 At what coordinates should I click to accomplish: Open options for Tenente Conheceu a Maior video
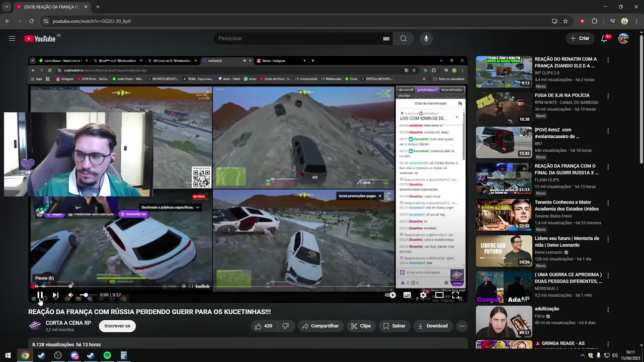coord(608,203)
